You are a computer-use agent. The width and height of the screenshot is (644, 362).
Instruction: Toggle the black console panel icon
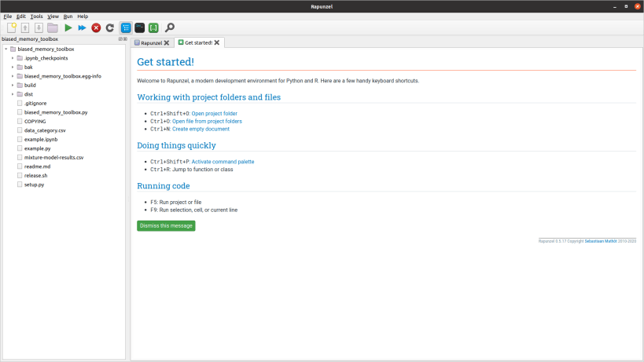140,28
